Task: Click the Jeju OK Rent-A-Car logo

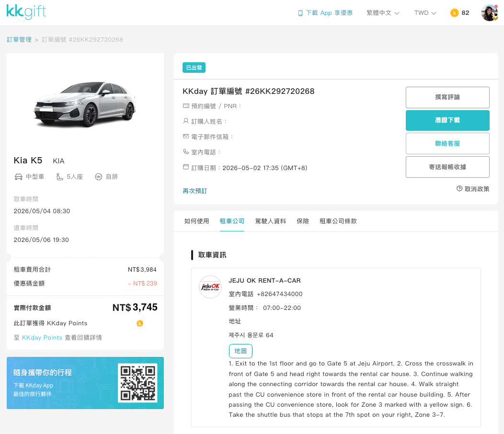Action: tap(210, 287)
